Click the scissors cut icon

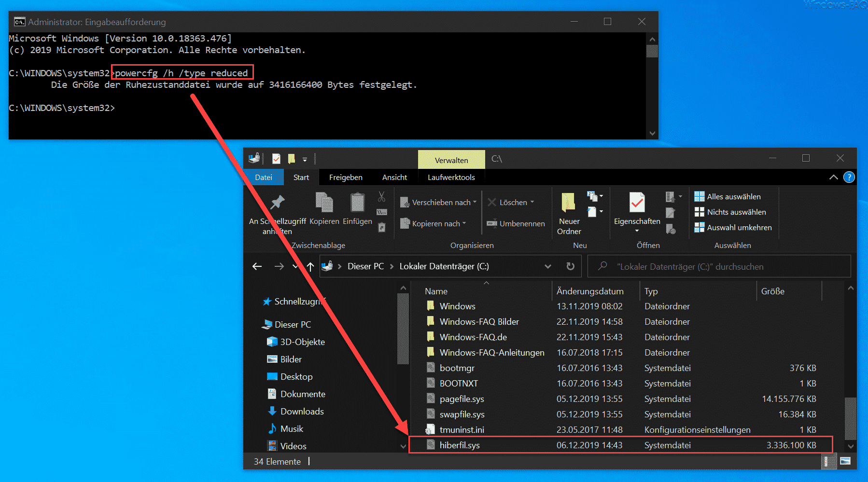click(x=381, y=196)
